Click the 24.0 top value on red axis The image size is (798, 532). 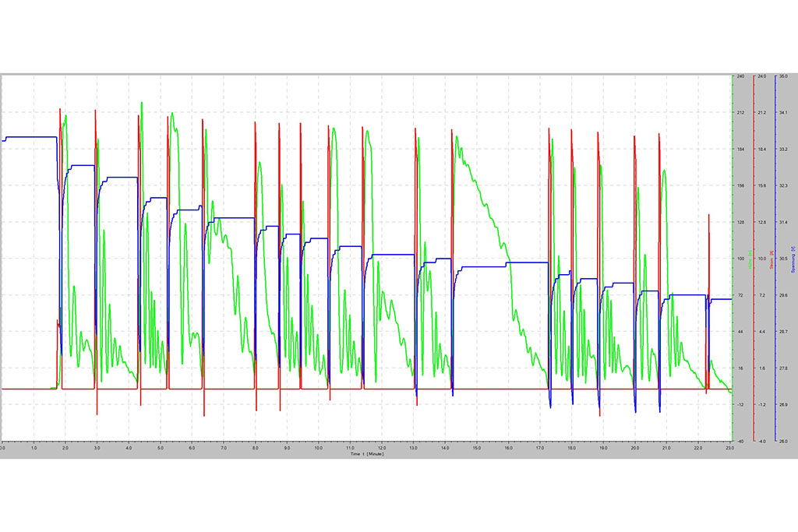[x=762, y=76]
